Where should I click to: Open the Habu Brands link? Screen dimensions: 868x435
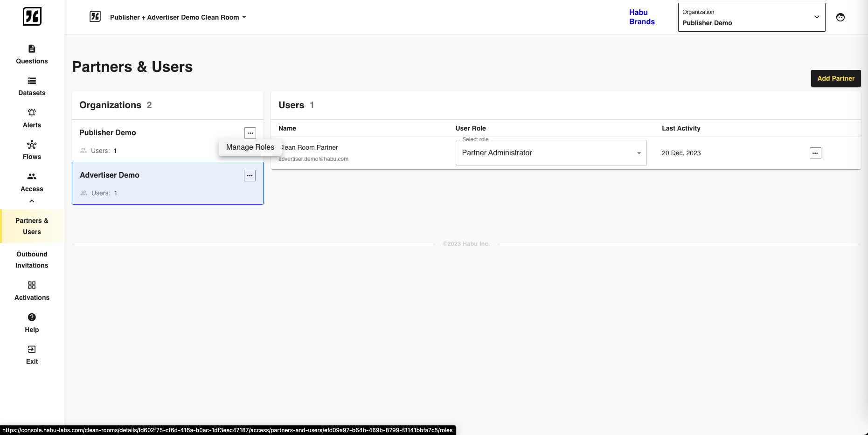[642, 17]
